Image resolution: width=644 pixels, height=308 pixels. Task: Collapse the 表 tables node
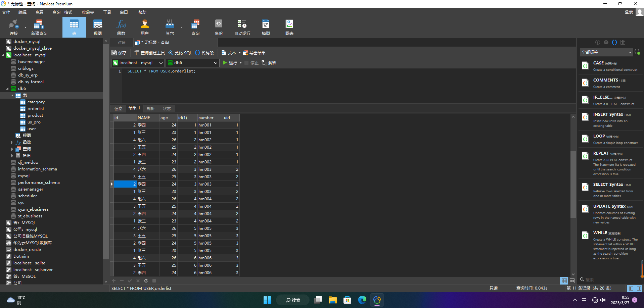12,95
